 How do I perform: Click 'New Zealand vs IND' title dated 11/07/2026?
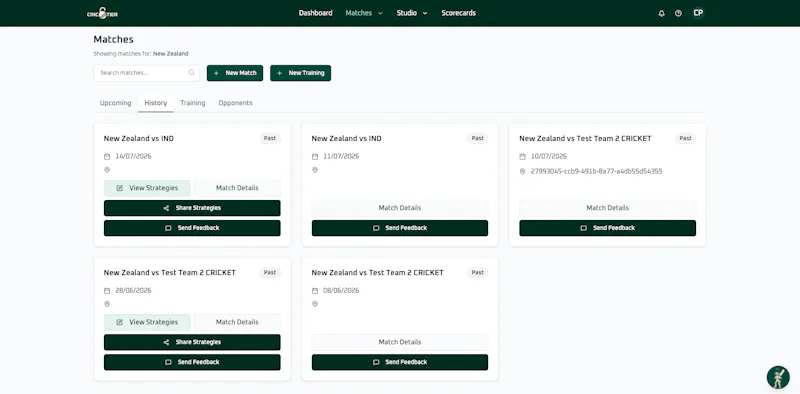pos(346,139)
